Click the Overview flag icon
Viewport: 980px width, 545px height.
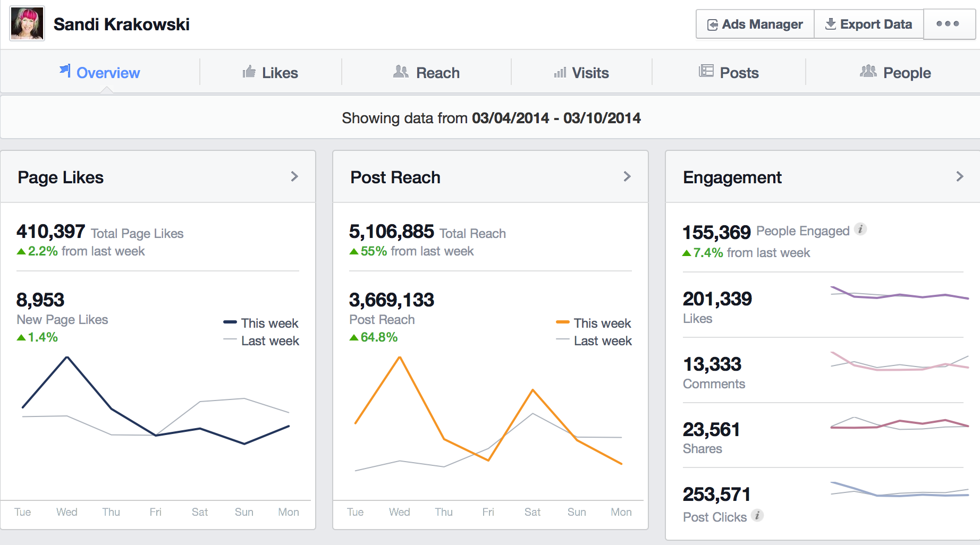pyautogui.click(x=65, y=71)
